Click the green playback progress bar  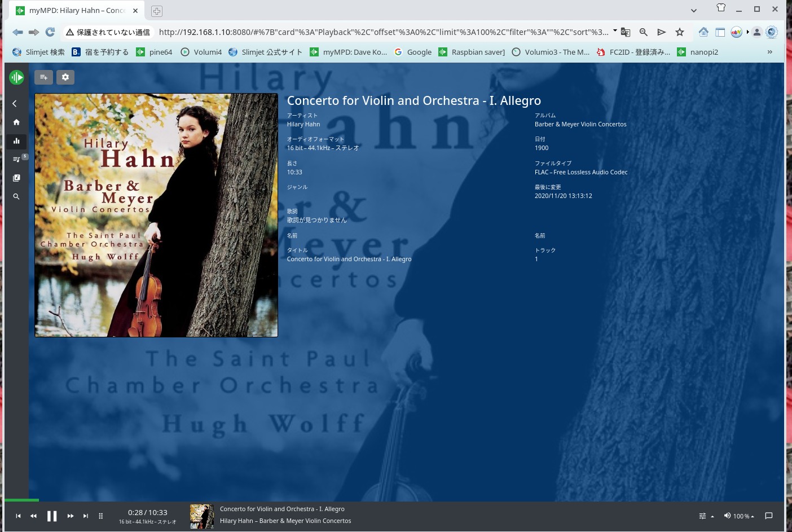point(21,500)
